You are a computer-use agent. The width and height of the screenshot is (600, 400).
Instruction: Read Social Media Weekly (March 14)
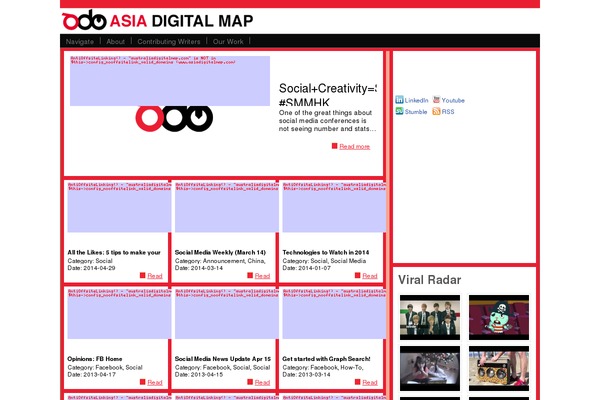[x=262, y=276]
